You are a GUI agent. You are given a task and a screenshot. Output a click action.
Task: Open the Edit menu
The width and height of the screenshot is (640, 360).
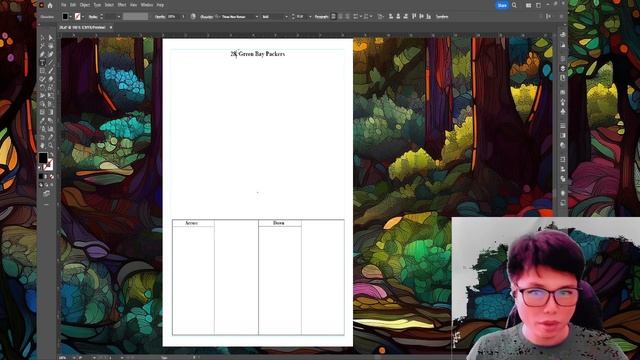[73, 5]
